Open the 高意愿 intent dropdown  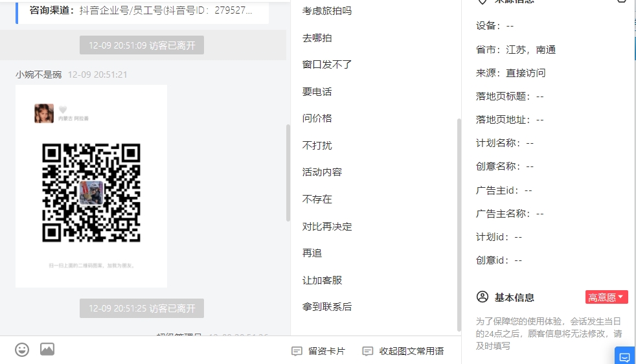pyautogui.click(x=606, y=297)
